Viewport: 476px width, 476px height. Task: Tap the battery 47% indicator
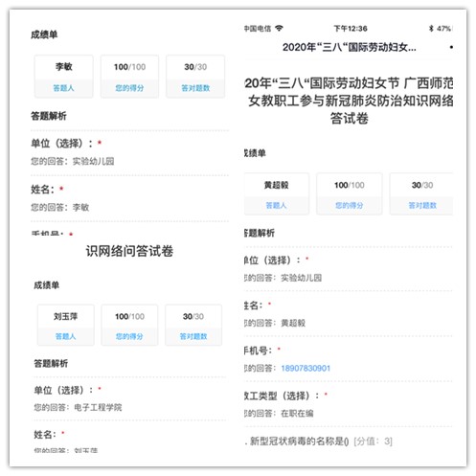click(443, 29)
